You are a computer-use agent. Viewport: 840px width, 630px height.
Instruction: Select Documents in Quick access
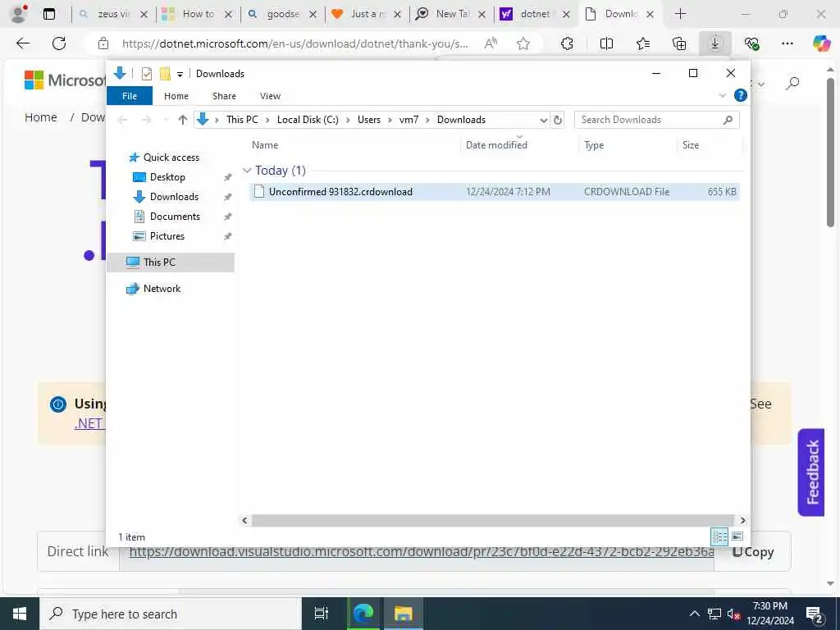pos(175,217)
